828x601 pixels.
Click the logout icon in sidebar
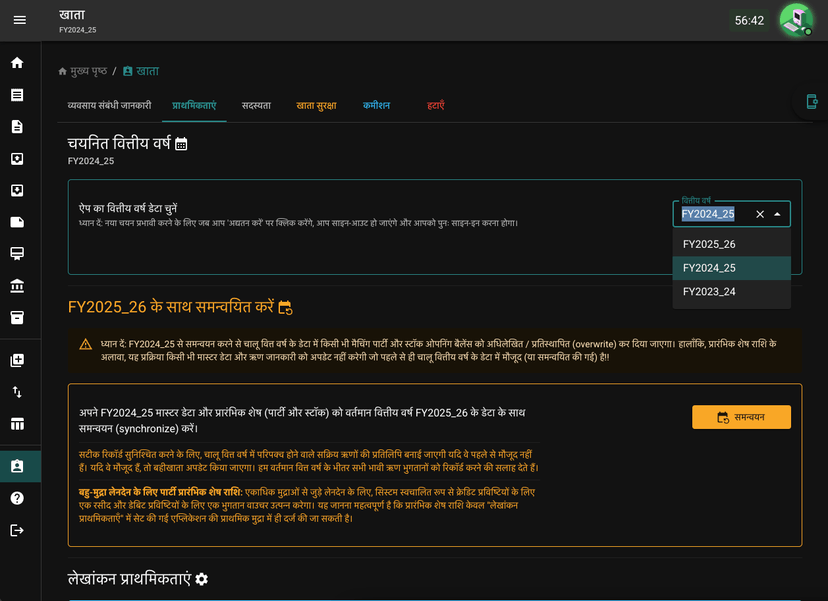pyautogui.click(x=17, y=530)
